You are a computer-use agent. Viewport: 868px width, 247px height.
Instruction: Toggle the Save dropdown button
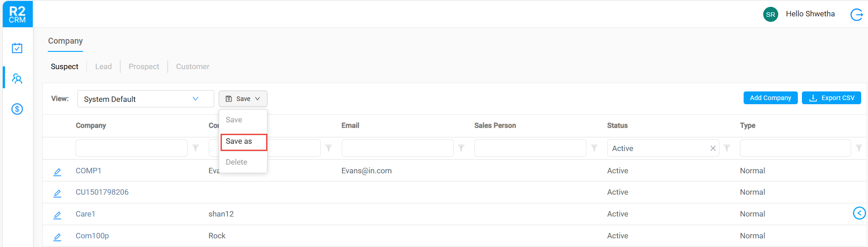(243, 99)
